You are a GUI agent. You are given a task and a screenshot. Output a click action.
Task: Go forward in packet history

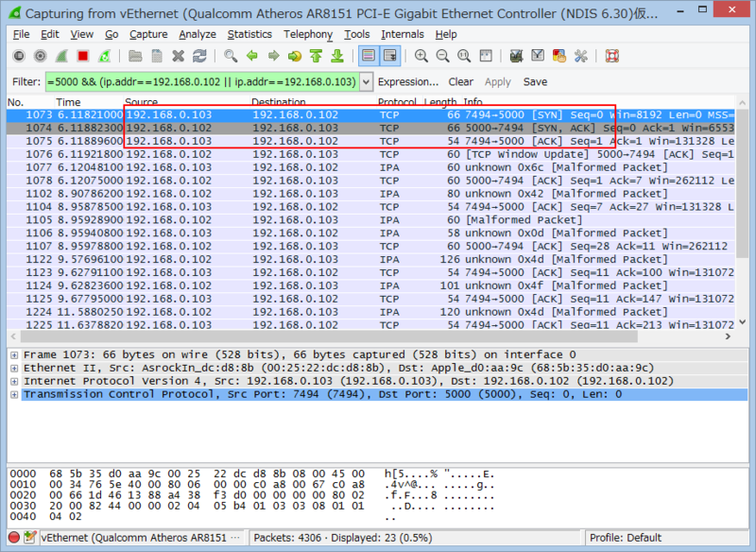point(273,56)
